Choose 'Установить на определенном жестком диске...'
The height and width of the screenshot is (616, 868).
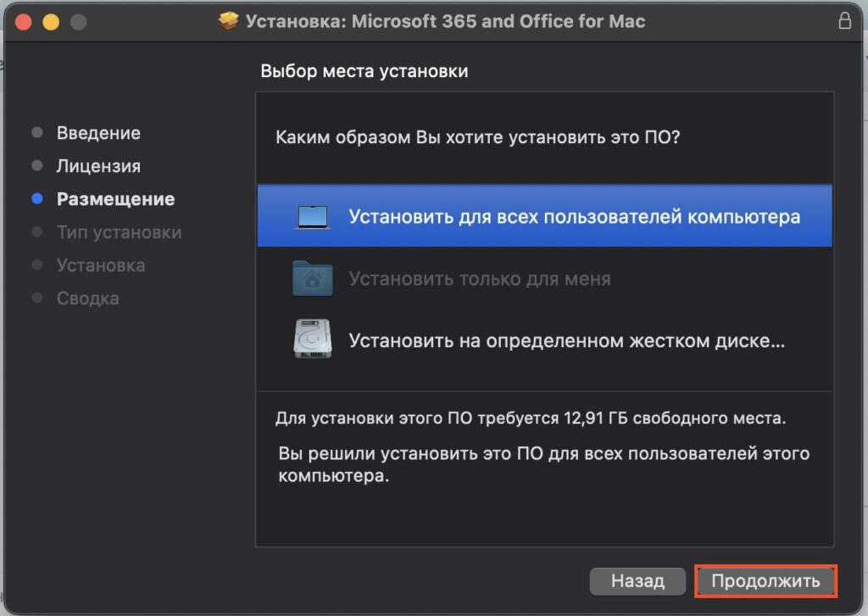pyautogui.click(x=545, y=340)
